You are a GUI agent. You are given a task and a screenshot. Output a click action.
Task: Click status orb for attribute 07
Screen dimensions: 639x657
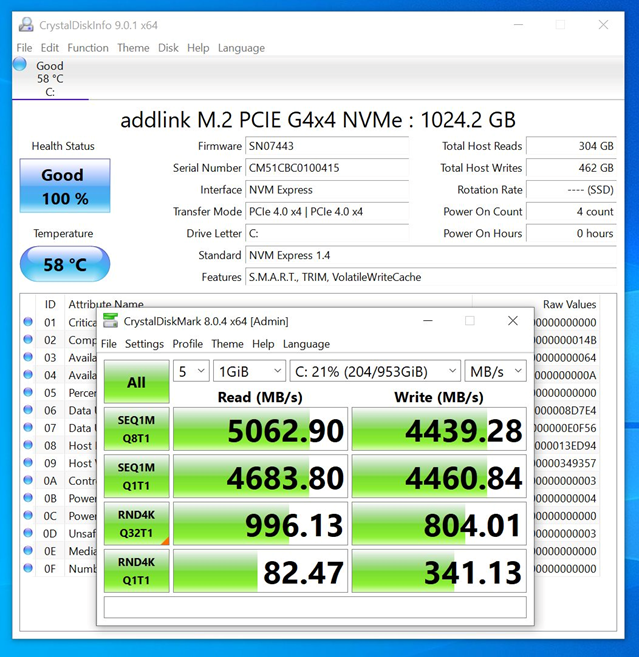pos(28,427)
